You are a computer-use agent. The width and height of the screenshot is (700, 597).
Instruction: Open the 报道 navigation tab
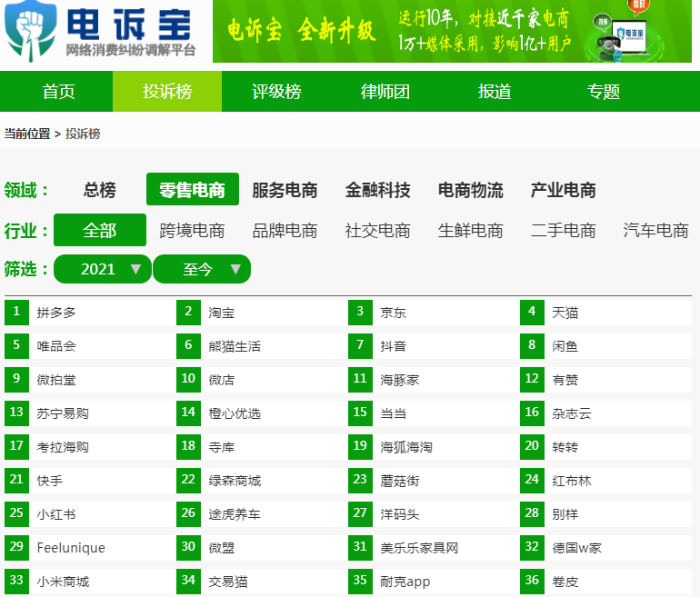click(x=495, y=92)
